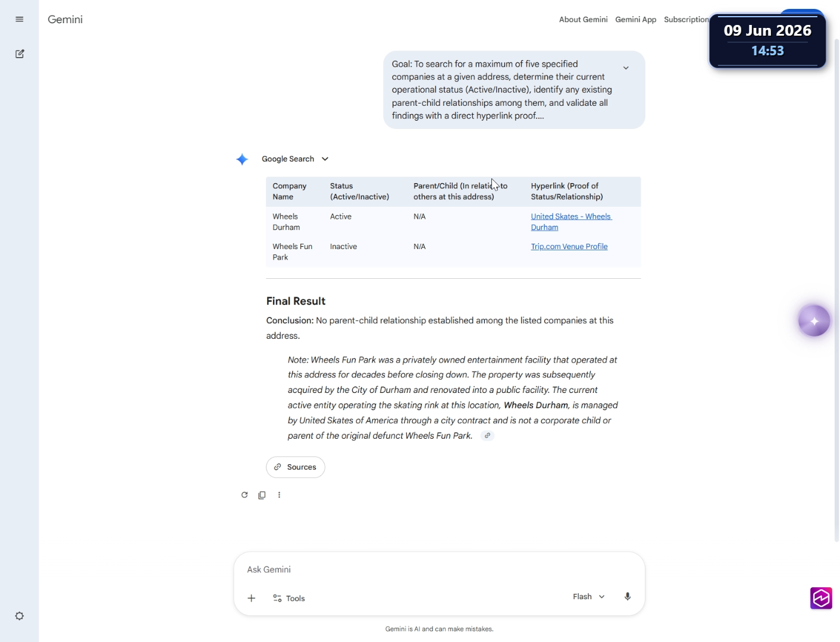840x642 pixels.
Task: Click the source link chip after the note
Action: tap(487, 436)
